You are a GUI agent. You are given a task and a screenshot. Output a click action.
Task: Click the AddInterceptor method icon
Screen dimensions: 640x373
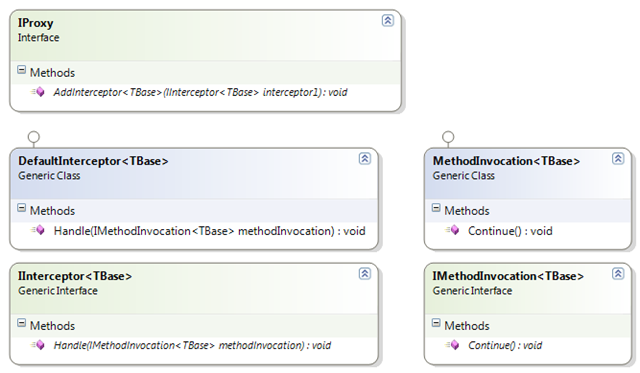tap(38, 92)
